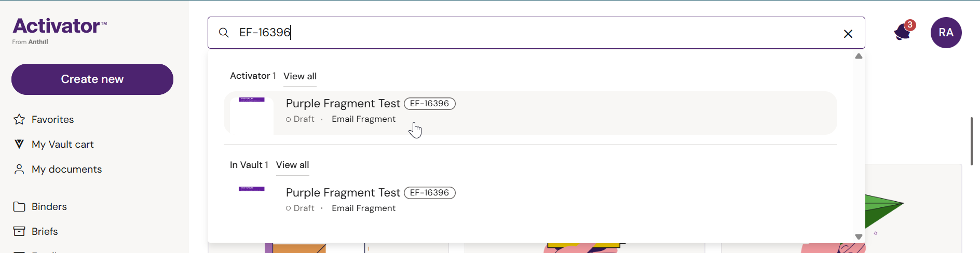
Task: View all In Vault search results
Action: coord(292,165)
